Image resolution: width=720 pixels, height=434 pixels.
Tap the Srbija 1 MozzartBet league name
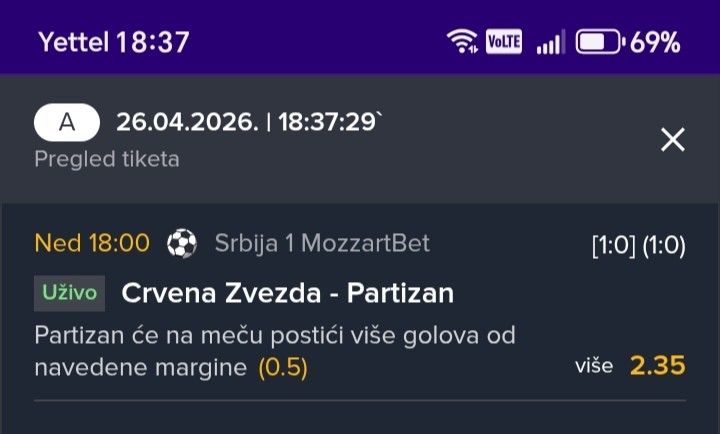coord(321,243)
